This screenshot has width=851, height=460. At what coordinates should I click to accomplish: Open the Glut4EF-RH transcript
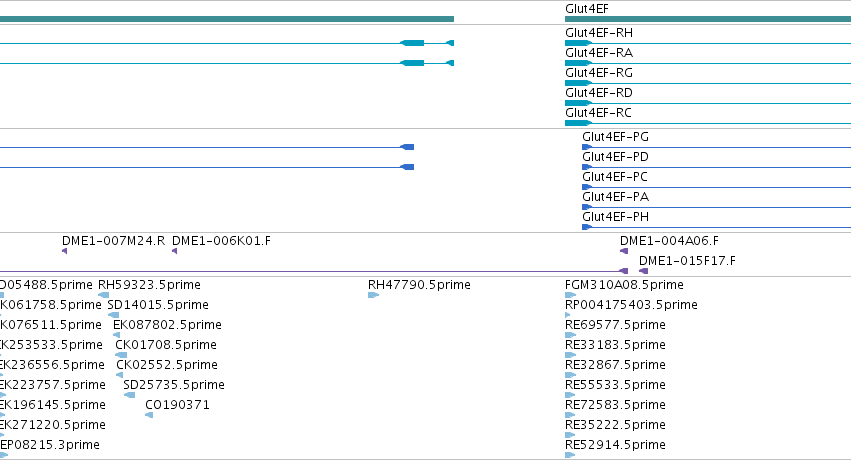[x=599, y=33]
